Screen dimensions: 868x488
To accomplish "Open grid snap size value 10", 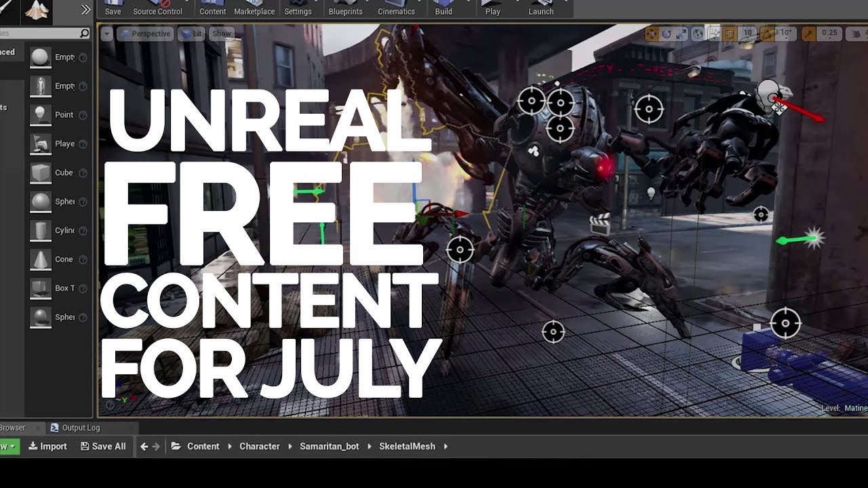I will [748, 33].
